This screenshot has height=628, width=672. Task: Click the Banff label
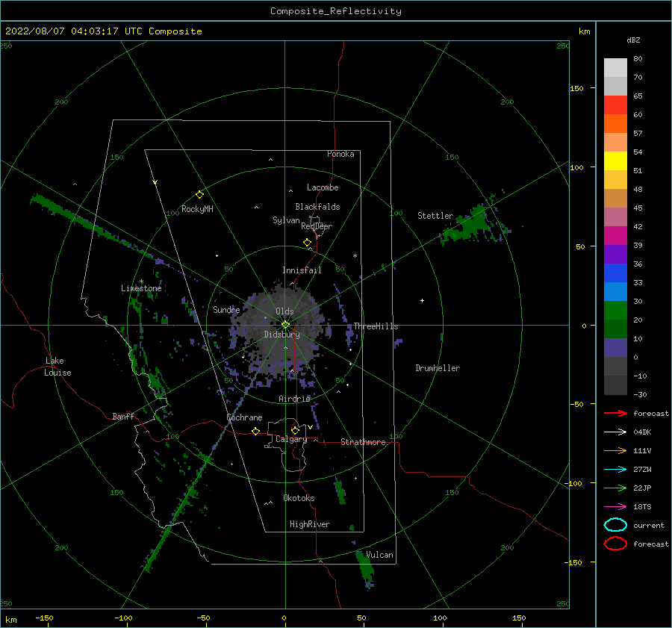pyautogui.click(x=123, y=416)
